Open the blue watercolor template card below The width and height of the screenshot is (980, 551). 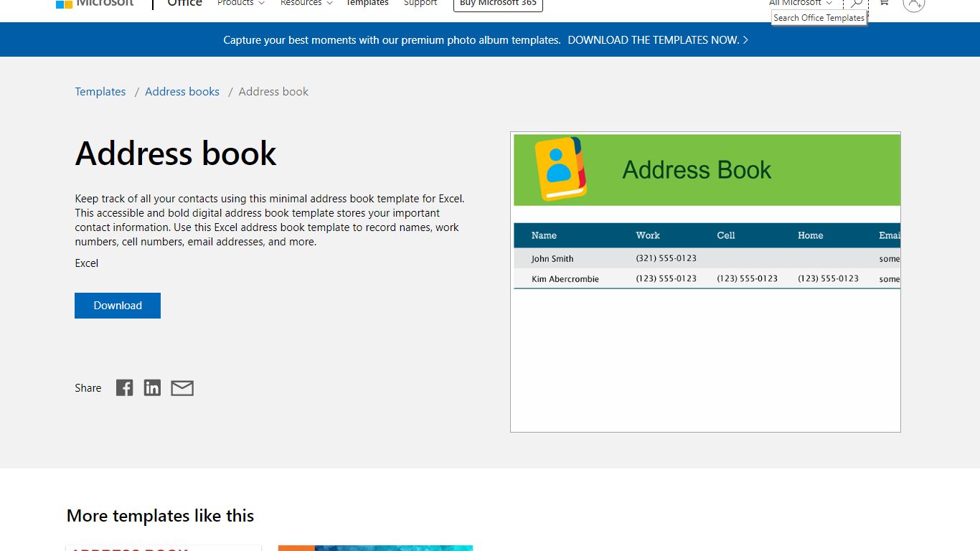[375, 548]
